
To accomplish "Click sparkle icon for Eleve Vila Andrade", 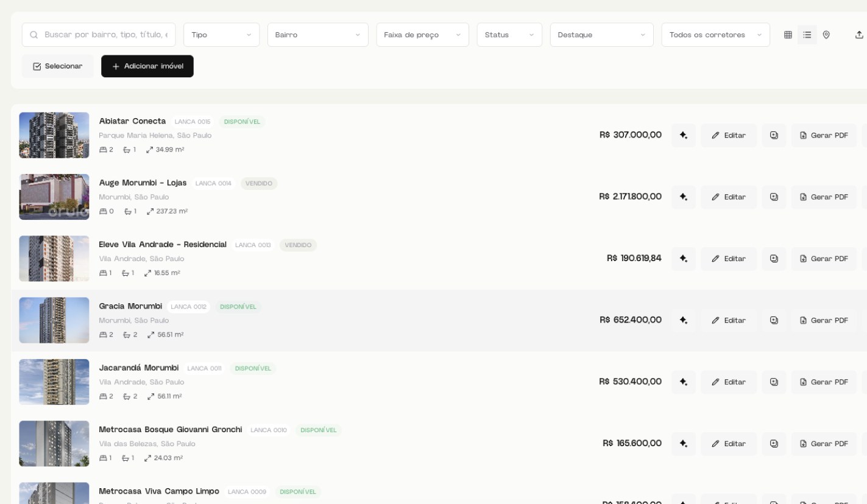I will pyautogui.click(x=684, y=258).
